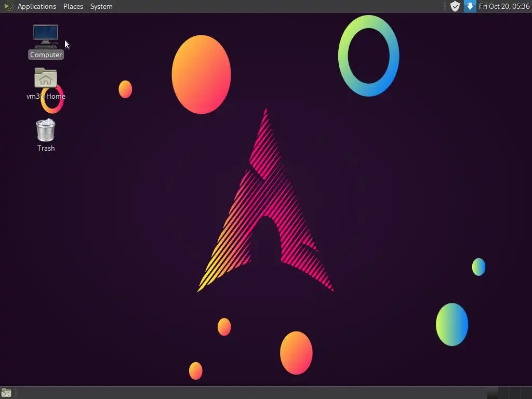Click the shield security tray icon
The width and height of the screenshot is (532, 399).
455,6
